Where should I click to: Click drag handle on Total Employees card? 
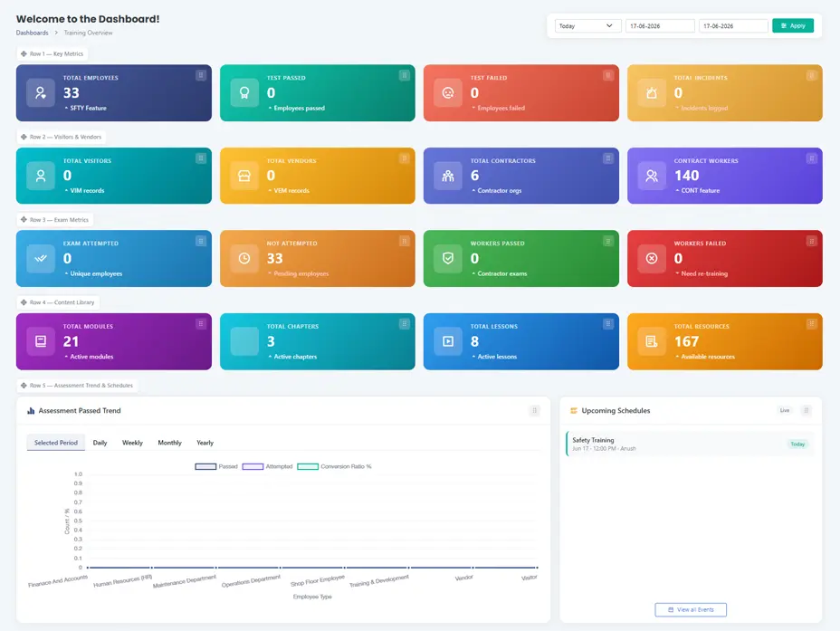(201, 75)
